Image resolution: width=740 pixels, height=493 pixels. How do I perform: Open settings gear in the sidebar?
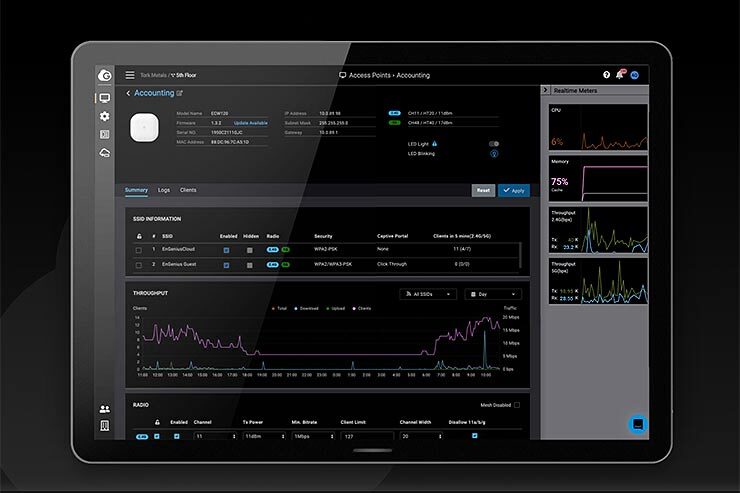[x=104, y=116]
